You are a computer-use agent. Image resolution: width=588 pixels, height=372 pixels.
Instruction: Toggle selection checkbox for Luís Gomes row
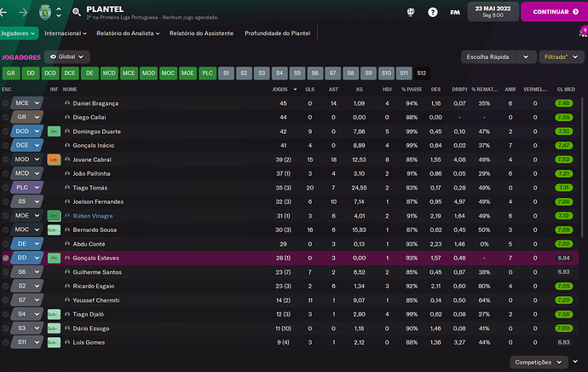tap(5, 342)
